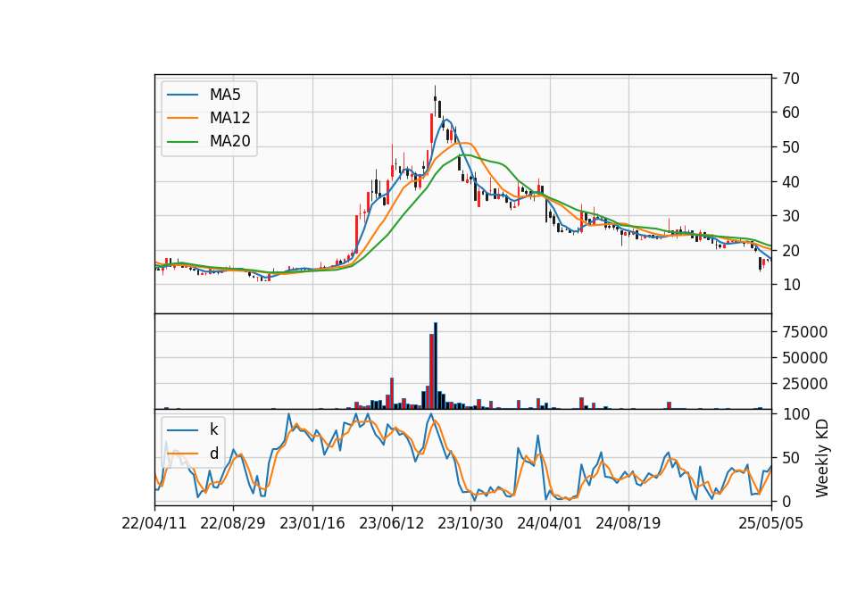Click the 25/05/05 date tick label

[x=770, y=523]
